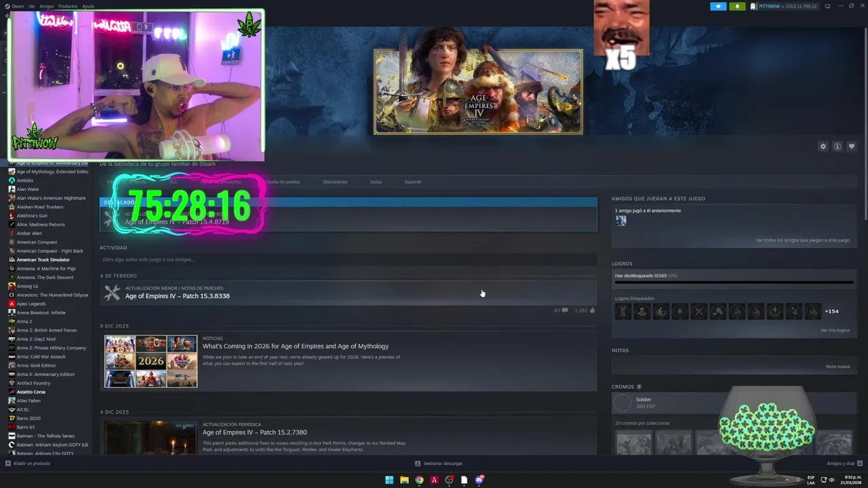Screen dimensions: 868x488
Task: Click the friend avatar under Amigos que juegan
Action: (620, 220)
